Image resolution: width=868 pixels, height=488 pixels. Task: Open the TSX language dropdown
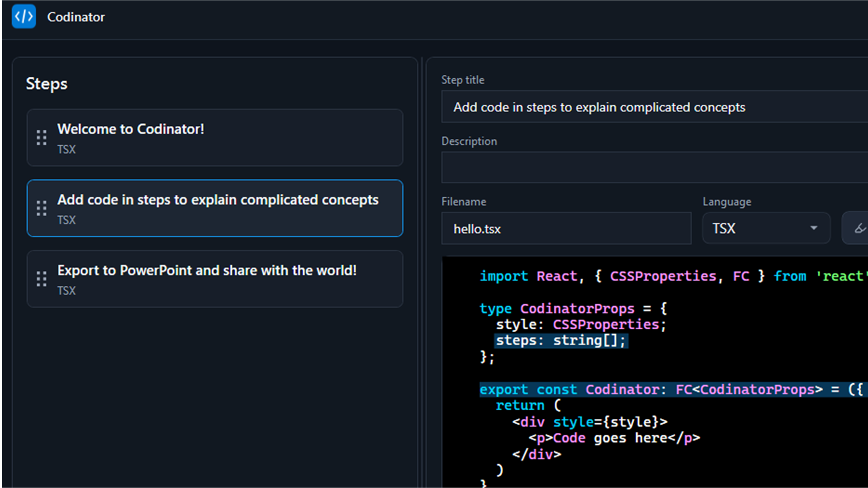click(766, 228)
